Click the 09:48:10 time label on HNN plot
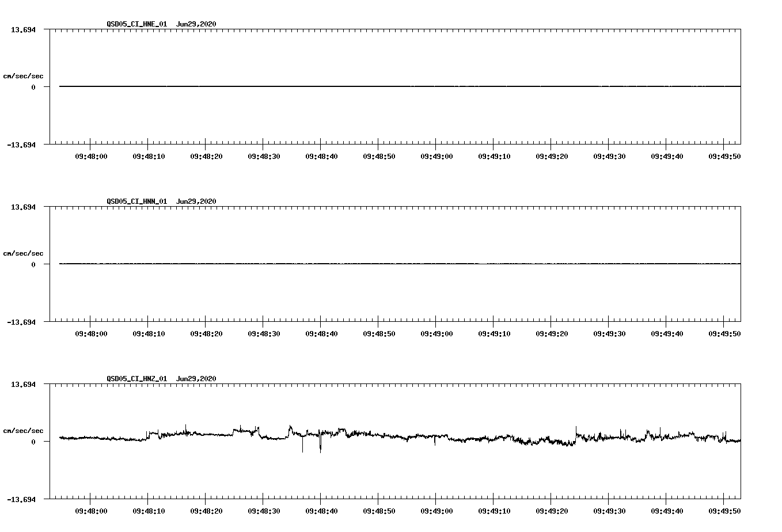The image size is (782, 532). point(149,334)
